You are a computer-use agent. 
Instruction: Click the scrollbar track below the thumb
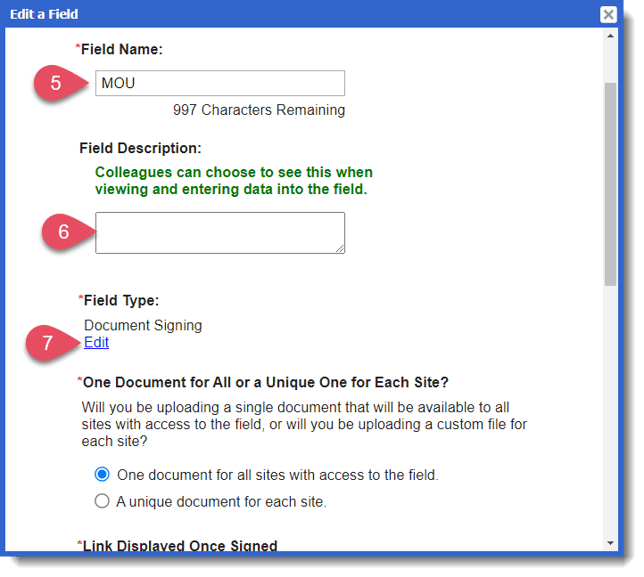point(610,420)
